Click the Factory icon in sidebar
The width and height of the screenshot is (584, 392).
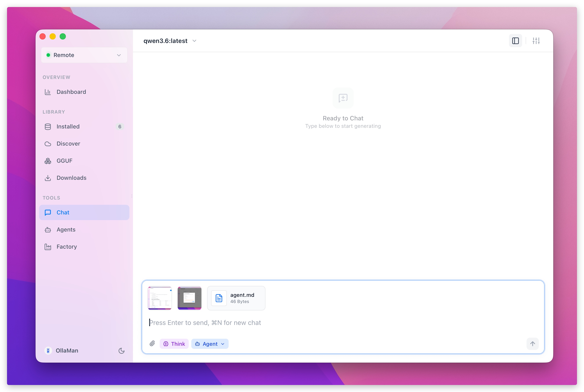point(48,247)
